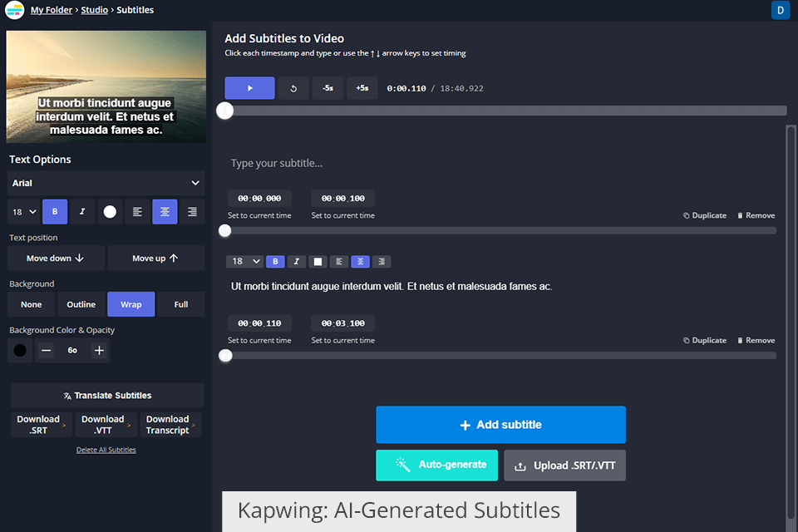Image resolution: width=798 pixels, height=532 pixels.
Task: Decrease background opacity with minus
Action: point(46,350)
